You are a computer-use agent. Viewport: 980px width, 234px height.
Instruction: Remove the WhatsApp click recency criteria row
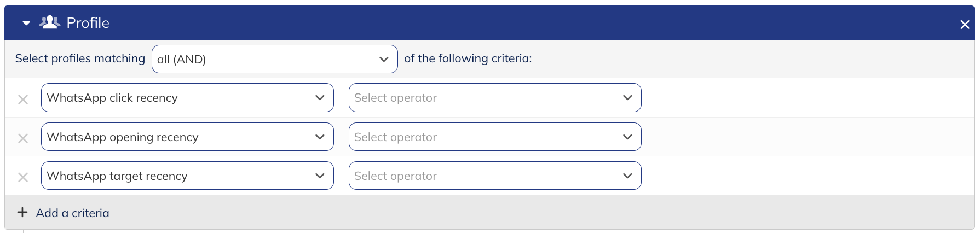(x=23, y=100)
